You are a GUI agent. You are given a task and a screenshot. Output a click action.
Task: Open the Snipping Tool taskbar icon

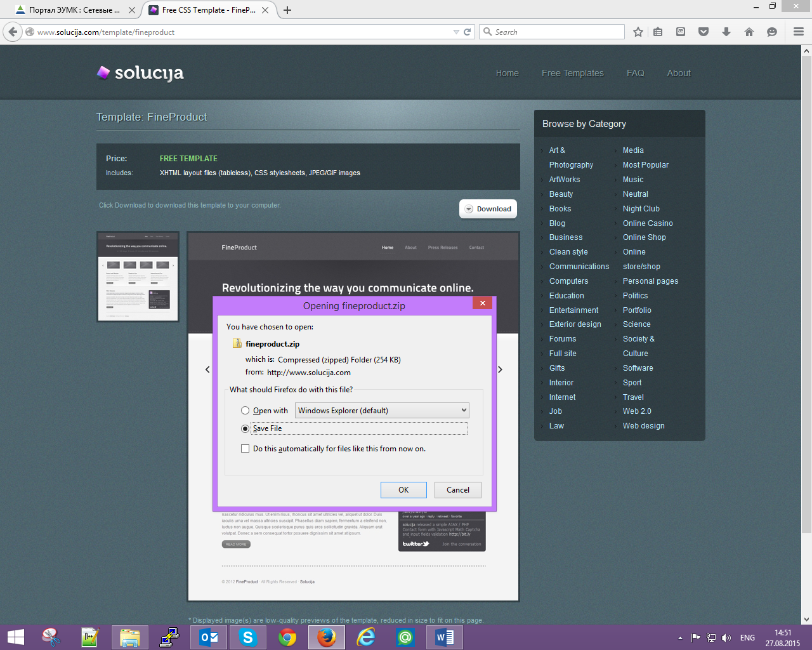click(51, 637)
